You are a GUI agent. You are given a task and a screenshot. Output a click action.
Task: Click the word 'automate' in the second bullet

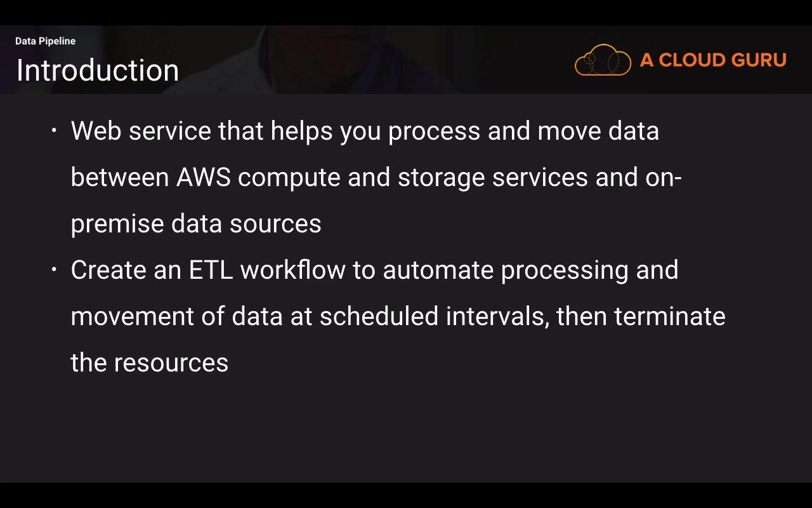pyautogui.click(x=438, y=270)
